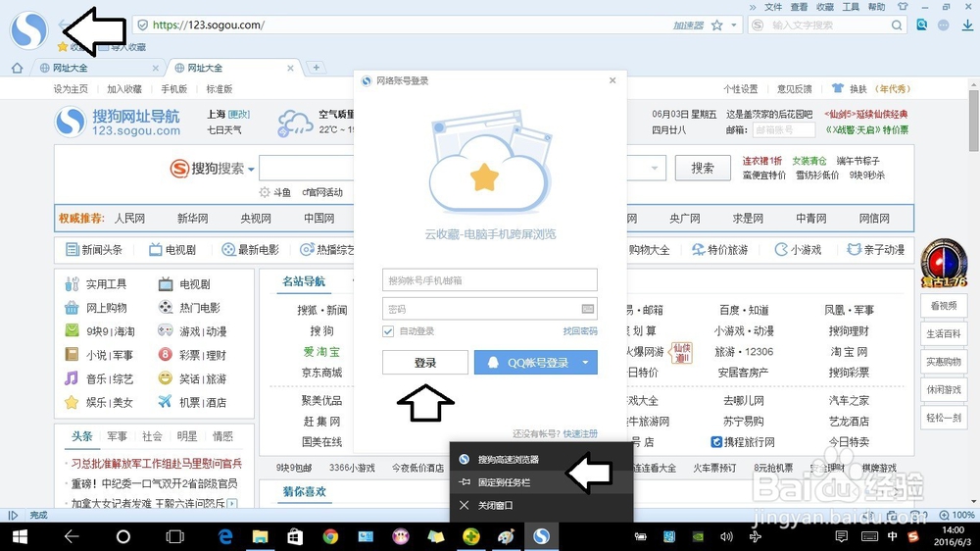Expand the QQ帐号登录 dropdown arrow
980x551 pixels.
(x=586, y=363)
